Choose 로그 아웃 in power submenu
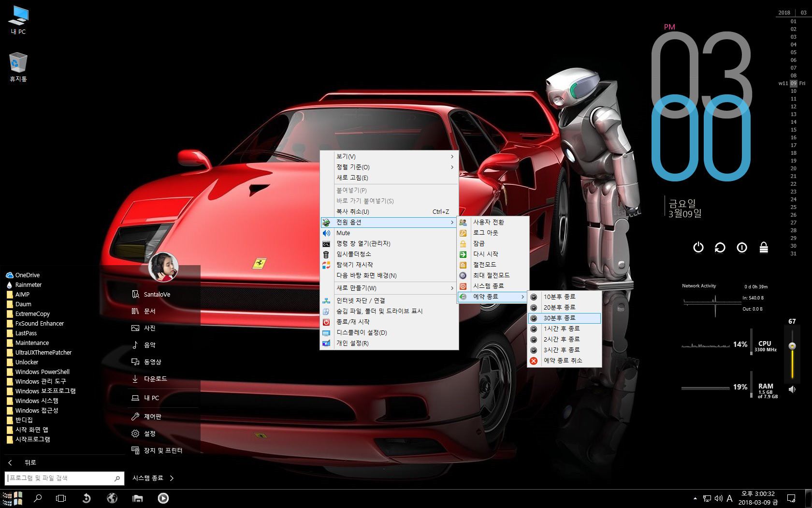Viewport: 812px width, 508px height. [x=493, y=233]
